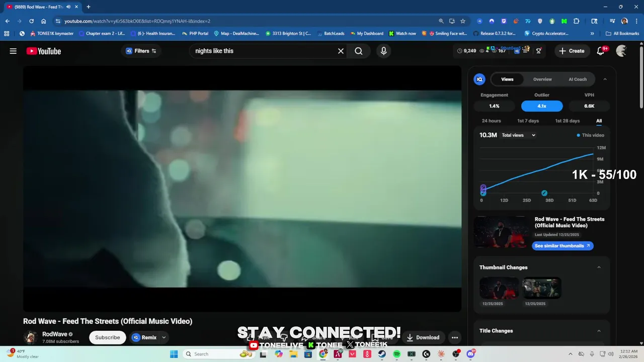Open the All Bookmarks folder
The width and height of the screenshot is (644, 362).
[622, 34]
